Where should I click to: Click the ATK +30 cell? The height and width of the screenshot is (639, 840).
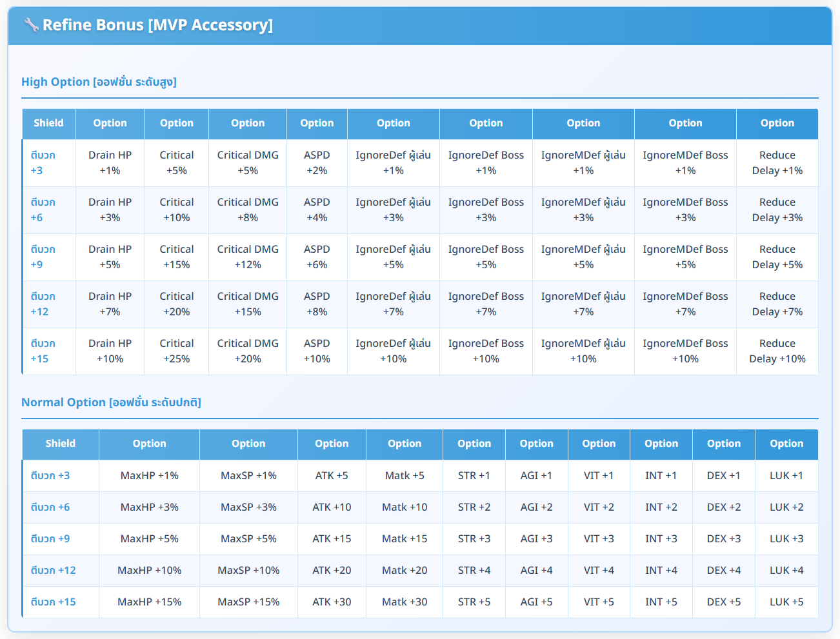[x=332, y=602]
